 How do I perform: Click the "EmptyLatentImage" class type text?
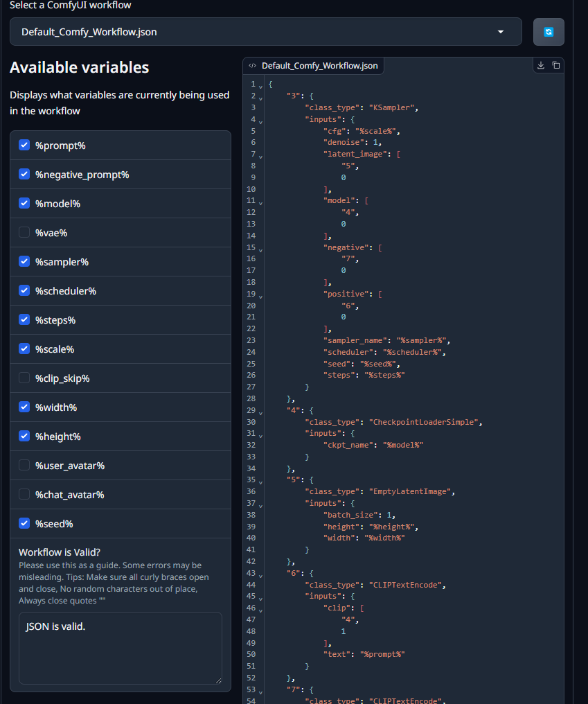tap(410, 492)
